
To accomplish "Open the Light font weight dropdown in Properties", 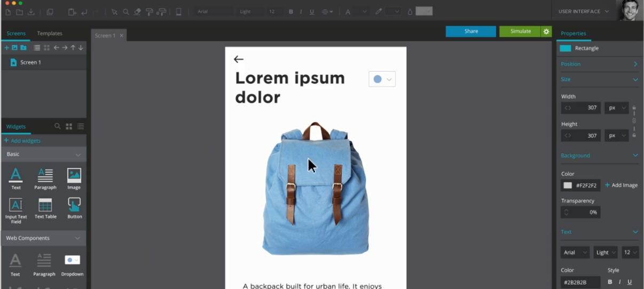I will click(606, 252).
